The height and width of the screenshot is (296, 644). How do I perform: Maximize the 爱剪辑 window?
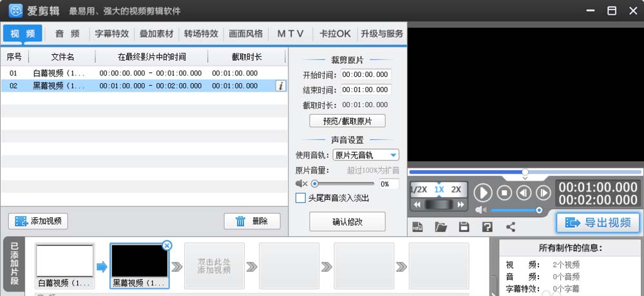pyautogui.click(x=612, y=11)
